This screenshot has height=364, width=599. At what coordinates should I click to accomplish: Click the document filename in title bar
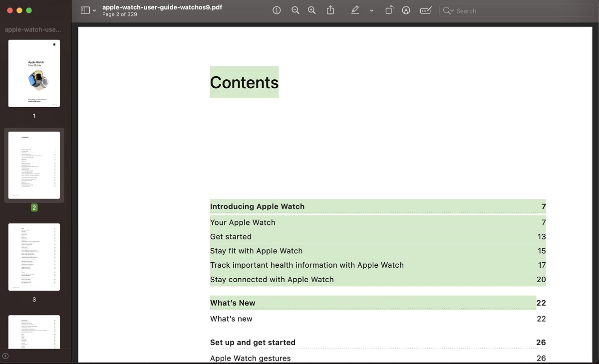click(x=162, y=7)
